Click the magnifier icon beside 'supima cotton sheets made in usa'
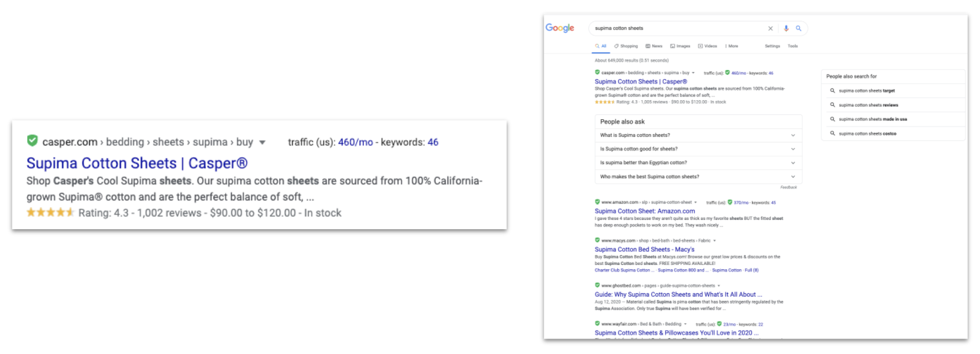The width and height of the screenshot is (980, 354). tap(832, 119)
